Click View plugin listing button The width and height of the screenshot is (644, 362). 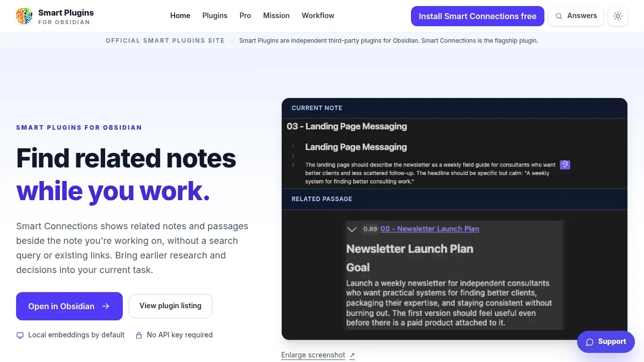171,306
